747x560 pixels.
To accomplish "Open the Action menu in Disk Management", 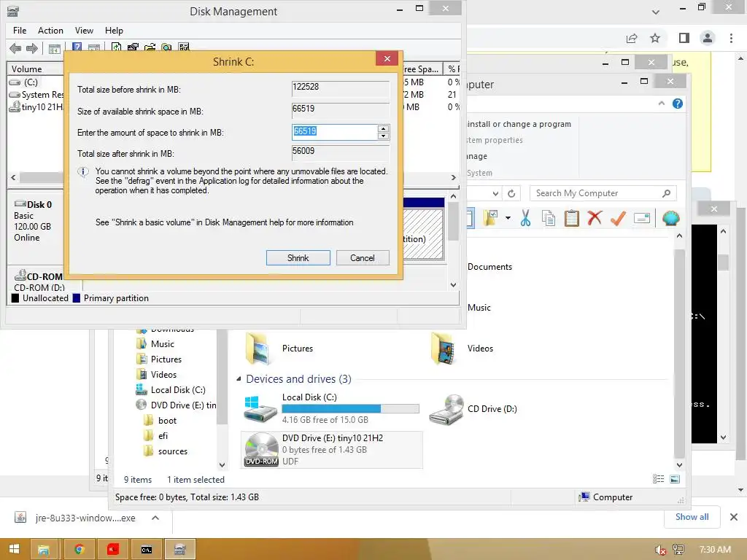I will [50, 31].
